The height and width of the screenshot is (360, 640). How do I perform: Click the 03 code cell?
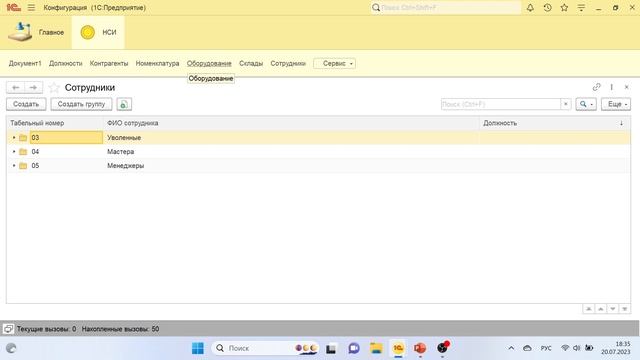tap(66, 138)
